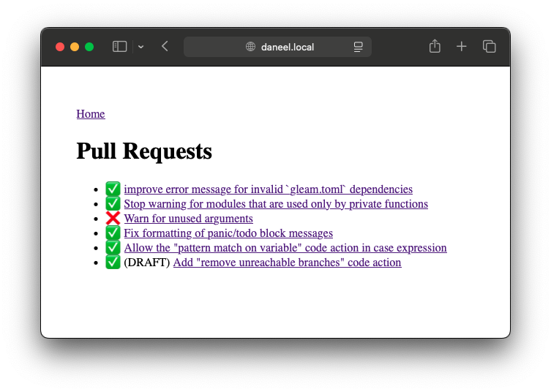Open draft "remove unreachable branches" PR link

(x=287, y=263)
